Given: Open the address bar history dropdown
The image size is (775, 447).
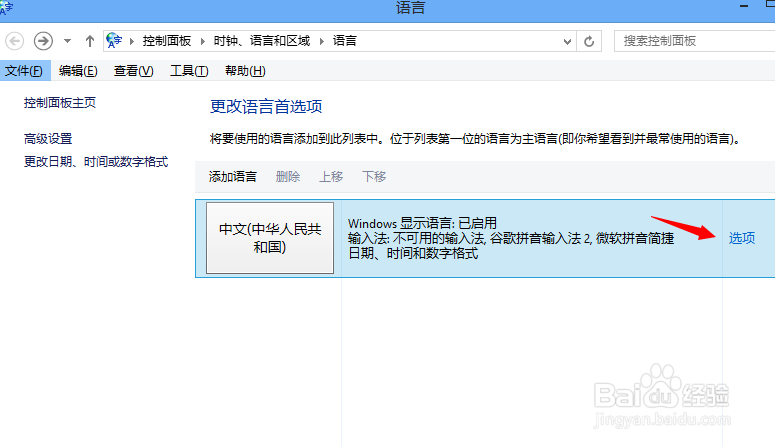Looking at the screenshot, I should point(567,42).
